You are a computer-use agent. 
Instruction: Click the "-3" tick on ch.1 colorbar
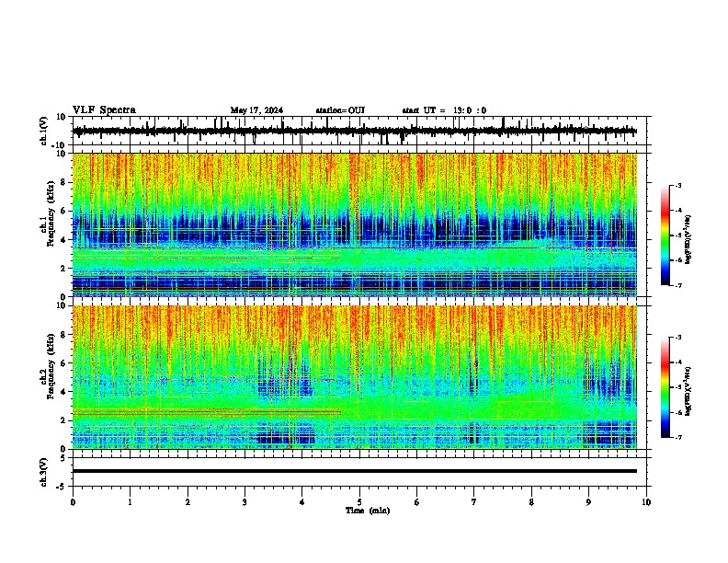coord(677,185)
